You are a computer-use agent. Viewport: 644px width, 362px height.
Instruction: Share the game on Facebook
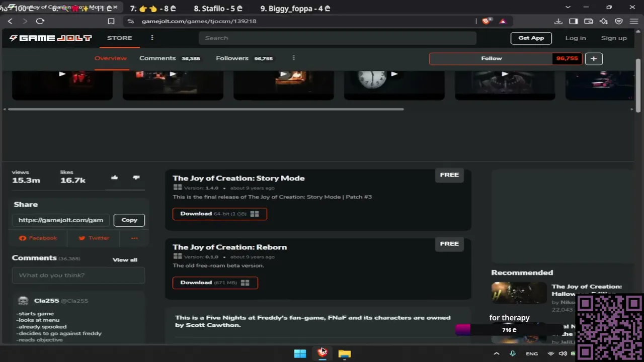(38, 238)
